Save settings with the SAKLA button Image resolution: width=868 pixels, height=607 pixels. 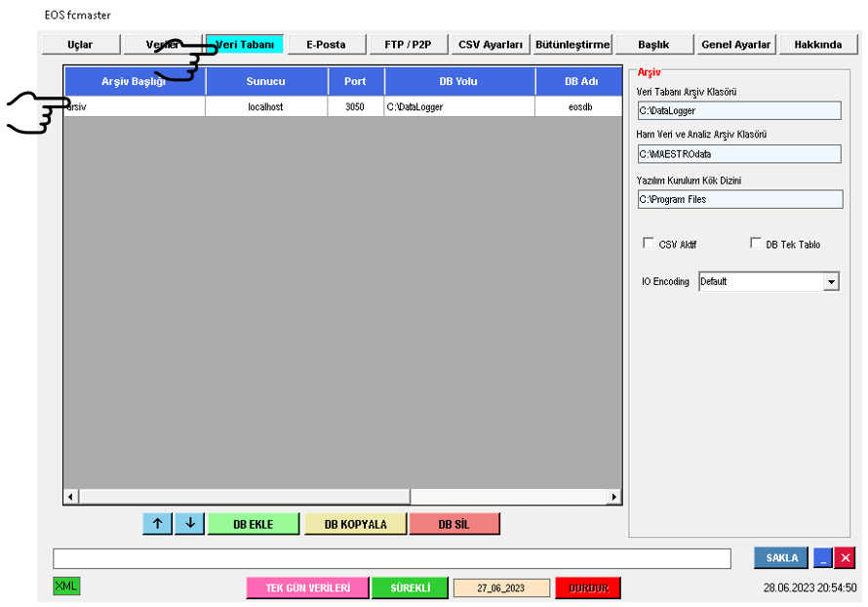pyautogui.click(x=781, y=557)
